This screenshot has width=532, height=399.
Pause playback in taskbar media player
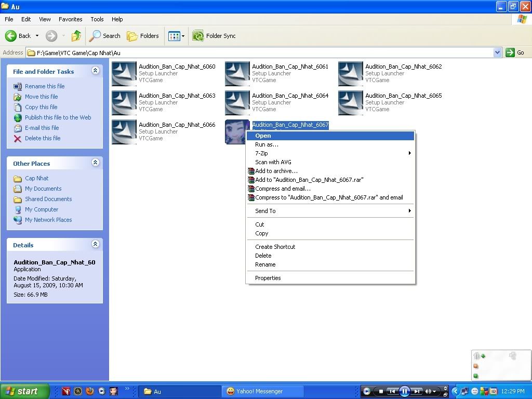(404, 392)
